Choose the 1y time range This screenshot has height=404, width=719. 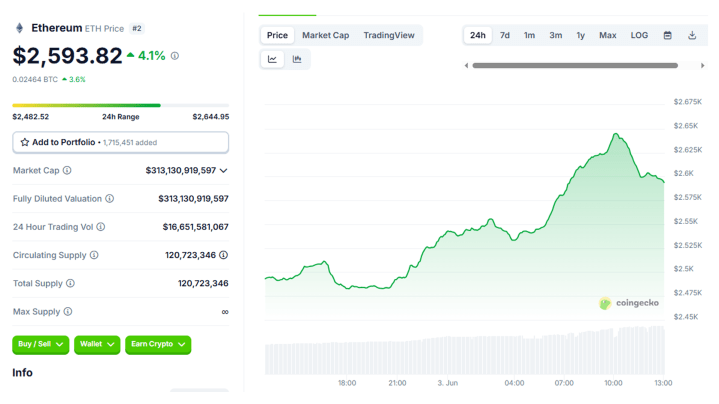click(x=581, y=35)
